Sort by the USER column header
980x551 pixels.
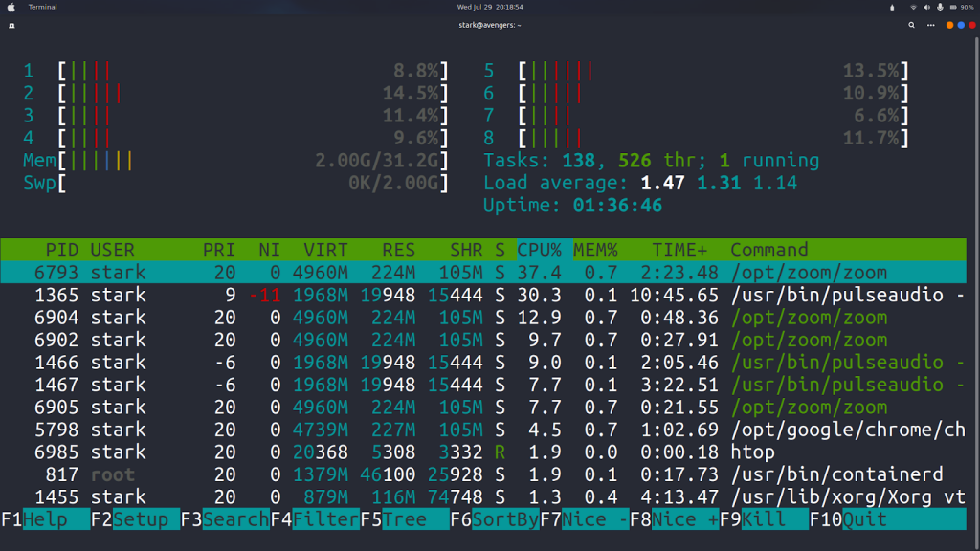(x=113, y=250)
